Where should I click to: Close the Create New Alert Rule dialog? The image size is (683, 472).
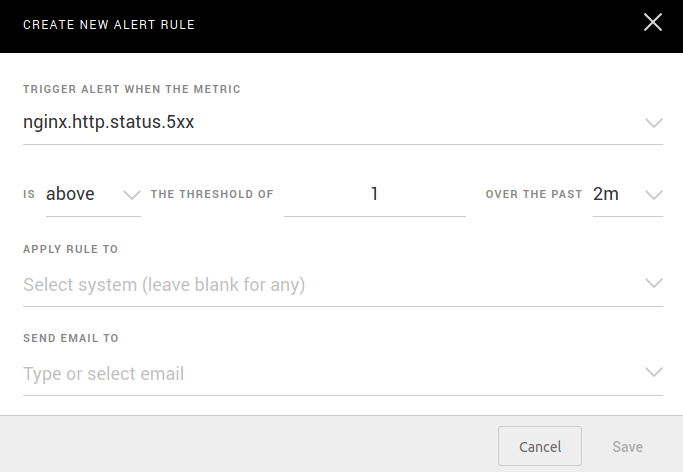pyautogui.click(x=653, y=23)
